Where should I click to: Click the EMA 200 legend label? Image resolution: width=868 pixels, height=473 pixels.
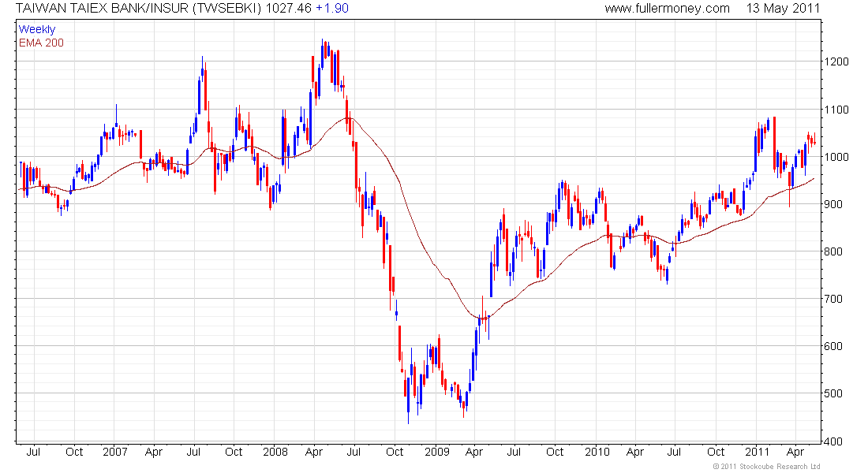[42, 43]
